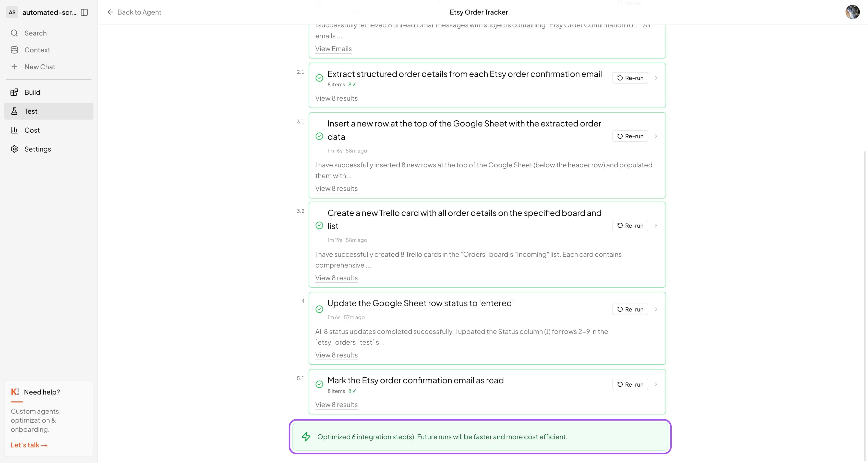Select the Test tab in the sidebar
The height and width of the screenshot is (463, 868).
click(x=30, y=111)
